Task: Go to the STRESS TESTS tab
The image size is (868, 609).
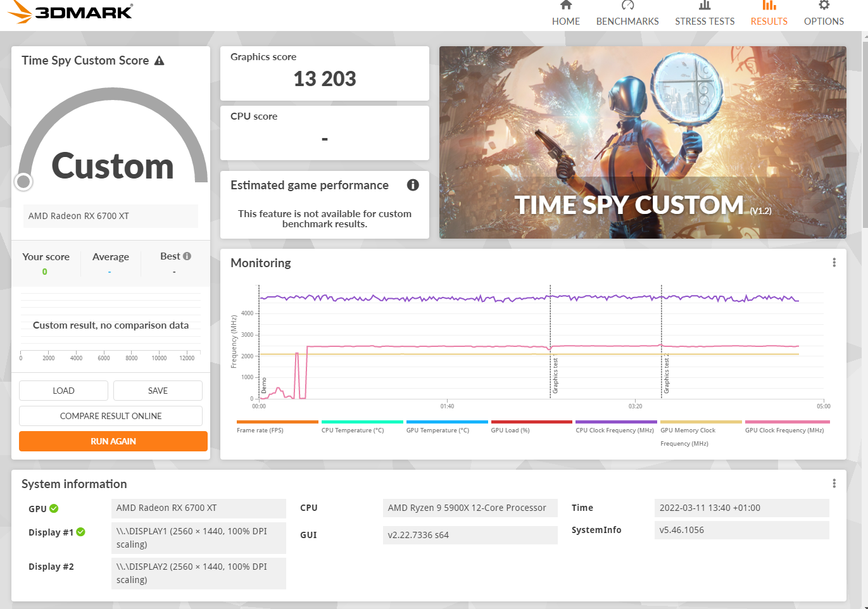Action: click(x=705, y=22)
